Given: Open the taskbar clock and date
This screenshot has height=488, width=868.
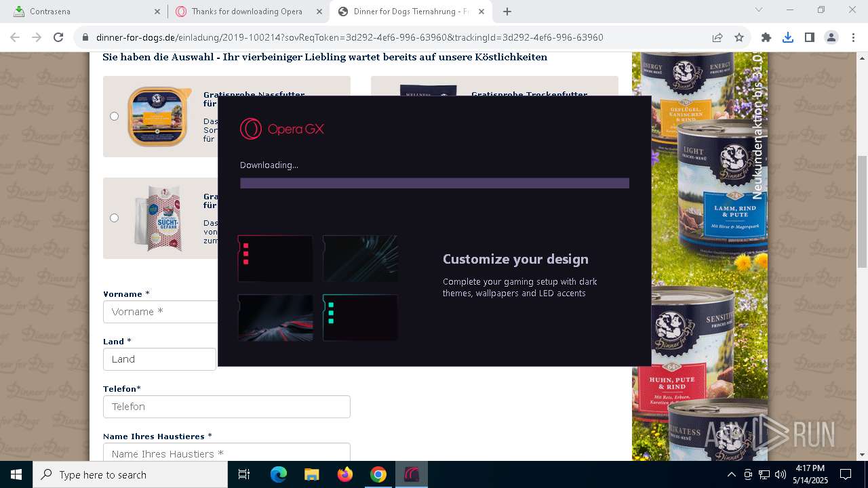Looking at the screenshot, I should pos(810,474).
